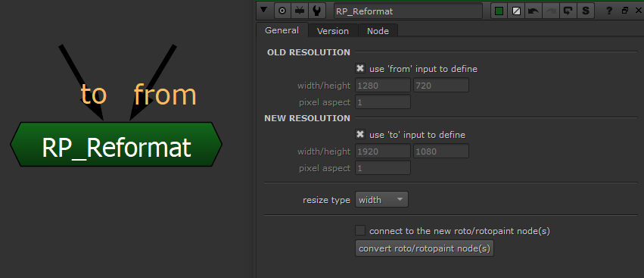The image size is (644, 278).
Task: Click the NEW RESOLUTION heading
Action: pos(307,118)
